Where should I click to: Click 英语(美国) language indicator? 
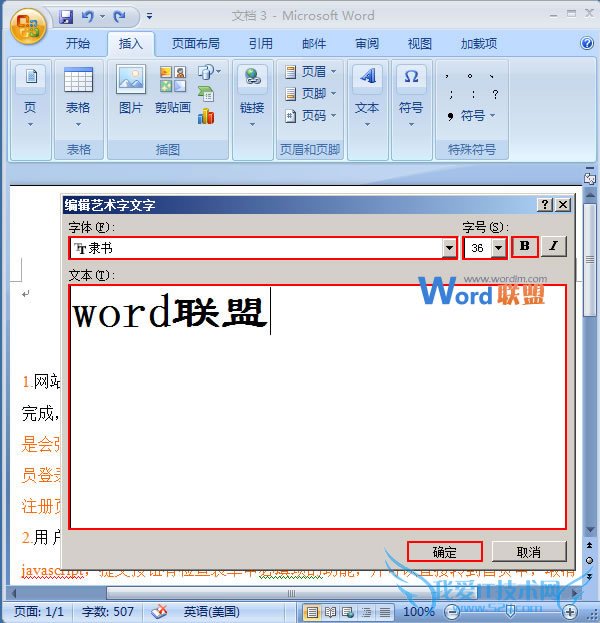coord(211,611)
